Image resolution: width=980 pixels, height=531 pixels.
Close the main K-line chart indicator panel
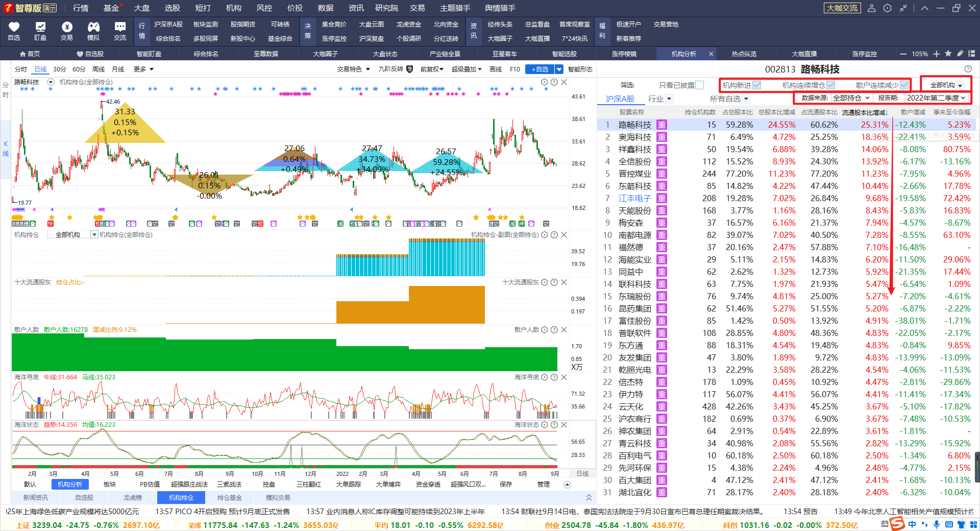coord(564,82)
